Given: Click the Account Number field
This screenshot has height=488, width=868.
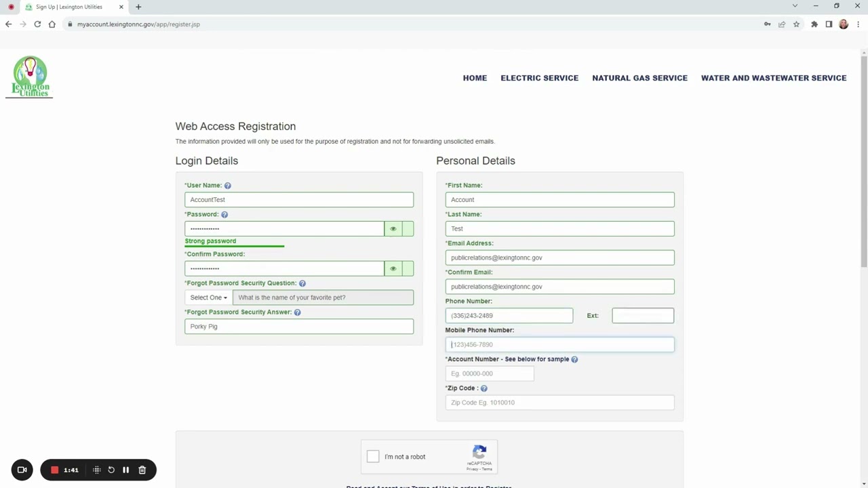Looking at the screenshot, I should pos(490,373).
